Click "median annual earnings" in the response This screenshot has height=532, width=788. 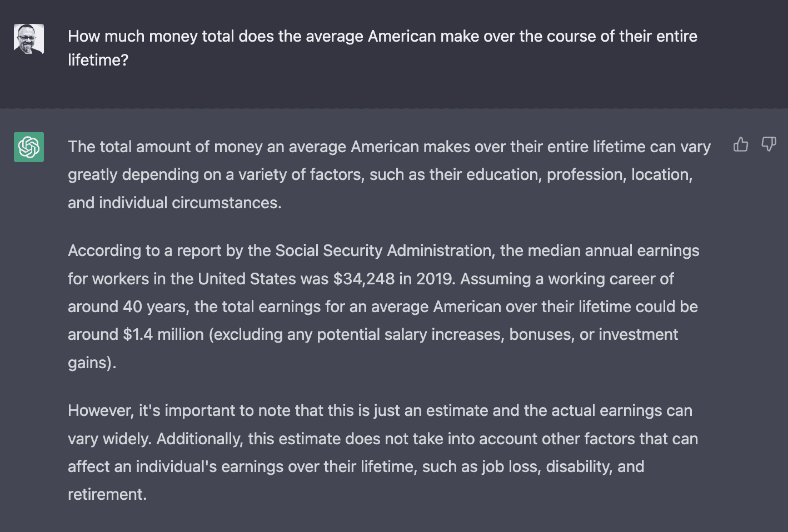pyautogui.click(x=613, y=250)
